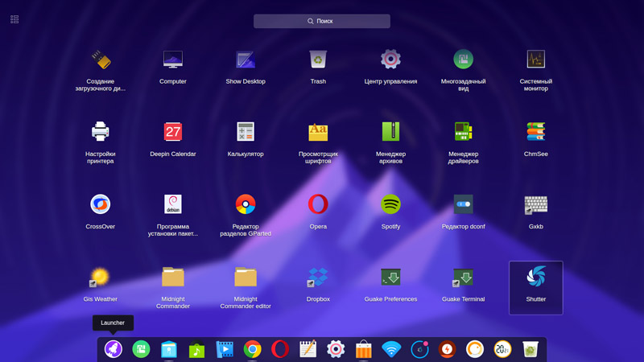Open Dropbox
The height and width of the screenshot is (362, 644).
tap(318, 277)
